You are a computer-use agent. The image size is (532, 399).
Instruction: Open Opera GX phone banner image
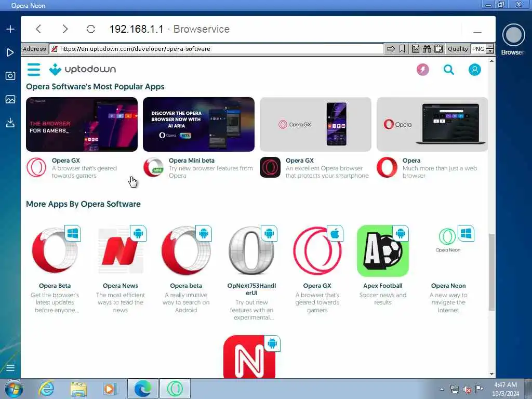click(x=315, y=124)
